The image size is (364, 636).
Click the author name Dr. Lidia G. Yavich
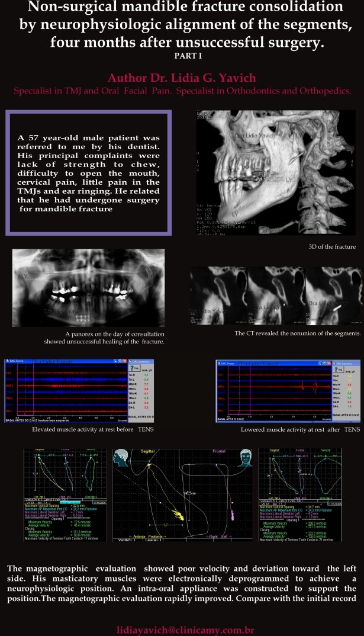[x=182, y=78]
